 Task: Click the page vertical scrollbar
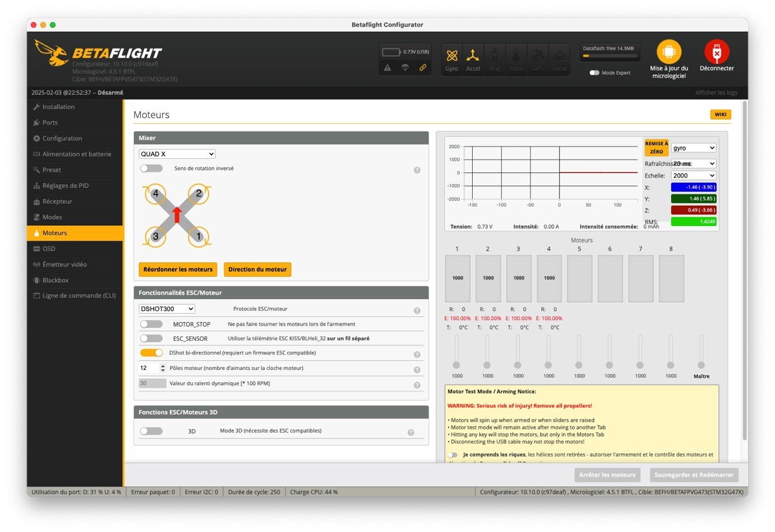(744, 271)
